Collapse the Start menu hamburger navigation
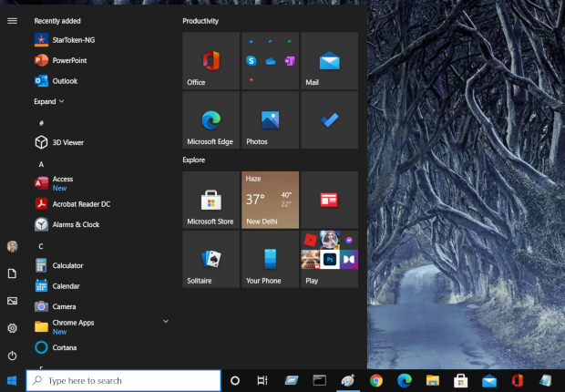565x392 pixels. pos(12,20)
